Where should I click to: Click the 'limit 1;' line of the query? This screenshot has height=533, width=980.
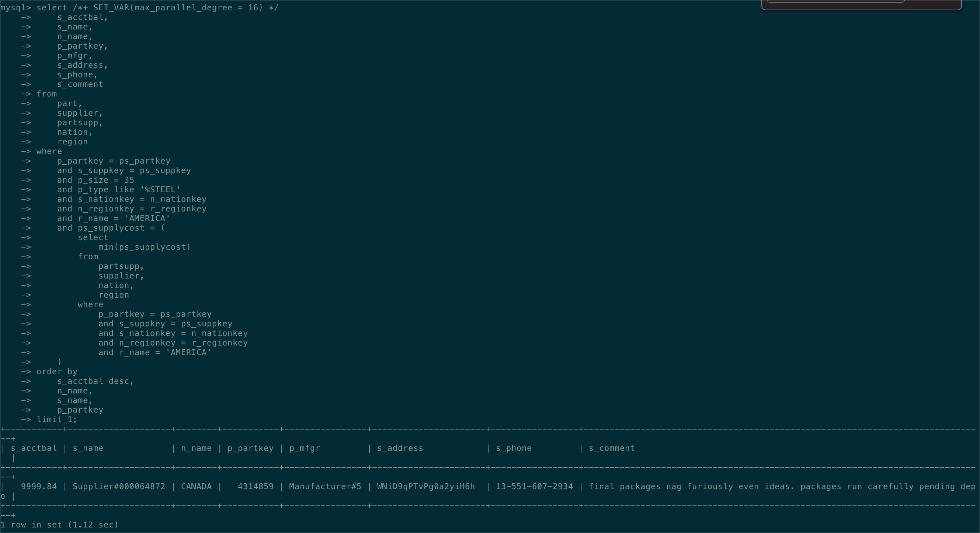click(56, 419)
